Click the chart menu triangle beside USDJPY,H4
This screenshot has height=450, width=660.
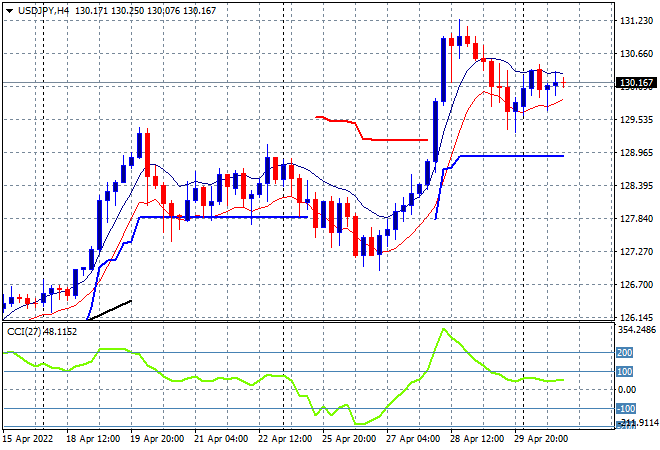[x=9, y=11]
